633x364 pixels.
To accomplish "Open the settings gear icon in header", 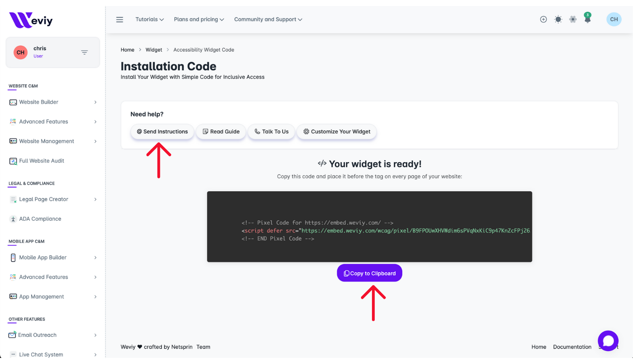I will click(x=573, y=19).
